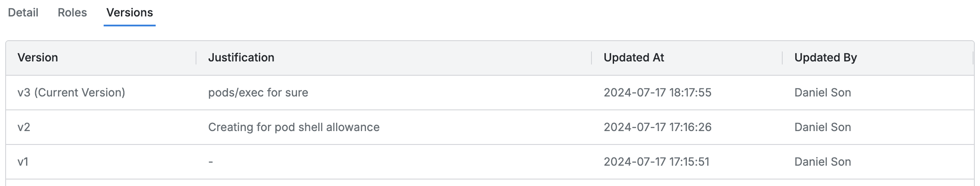Click the 18:17:55 timestamp cell
The width and height of the screenshot is (980, 186).
pos(657,93)
